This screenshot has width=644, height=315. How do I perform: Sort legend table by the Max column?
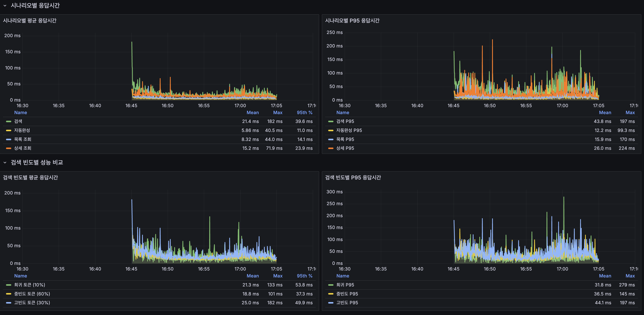[278, 112]
